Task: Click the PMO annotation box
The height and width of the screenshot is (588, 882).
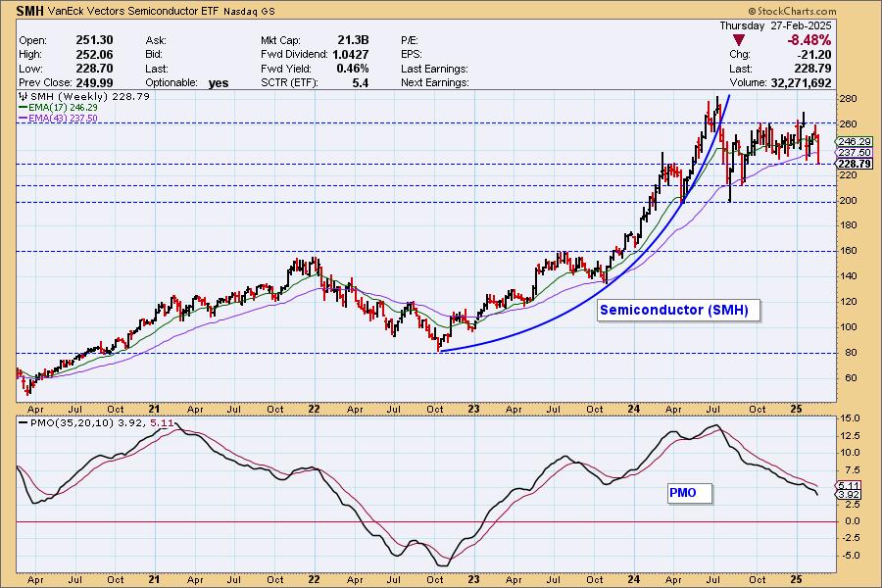Action: click(x=690, y=493)
